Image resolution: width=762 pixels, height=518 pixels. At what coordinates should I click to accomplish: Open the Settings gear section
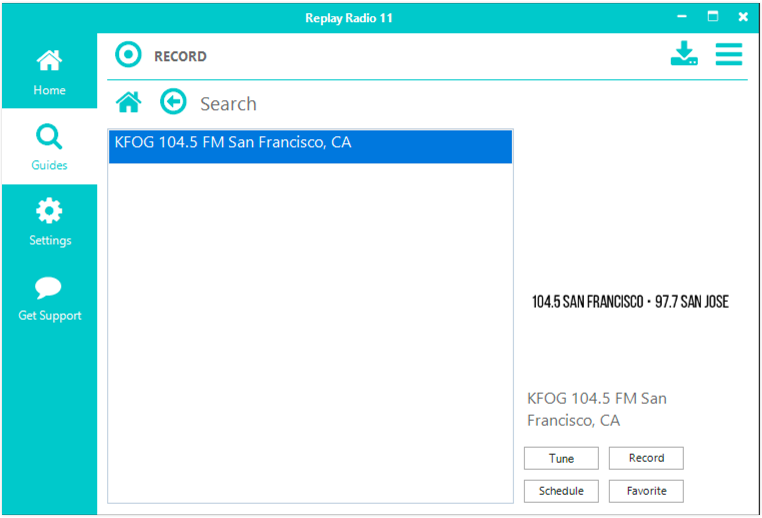(50, 222)
